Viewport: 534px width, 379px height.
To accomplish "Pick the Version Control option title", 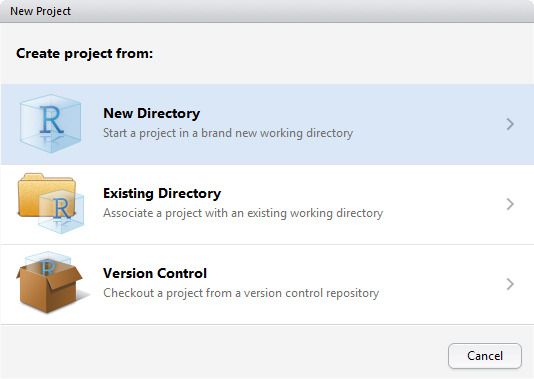I will click(x=155, y=273).
